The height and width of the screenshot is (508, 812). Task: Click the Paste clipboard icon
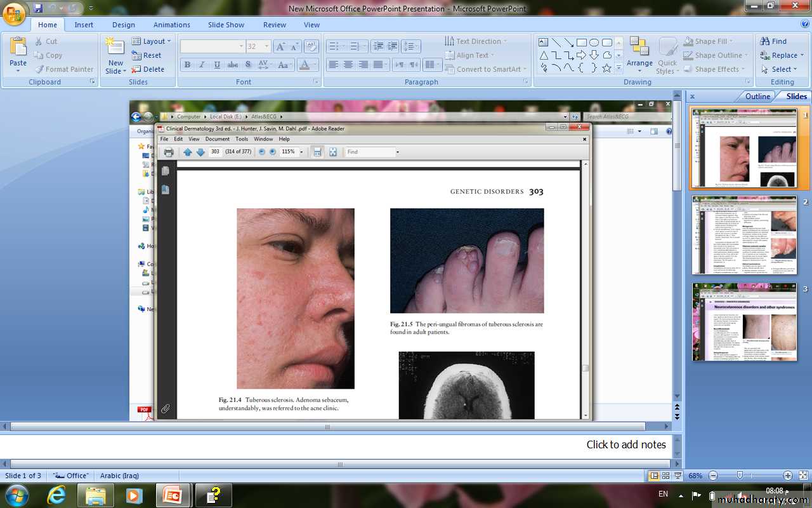pyautogui.click(x=18, y=48)
